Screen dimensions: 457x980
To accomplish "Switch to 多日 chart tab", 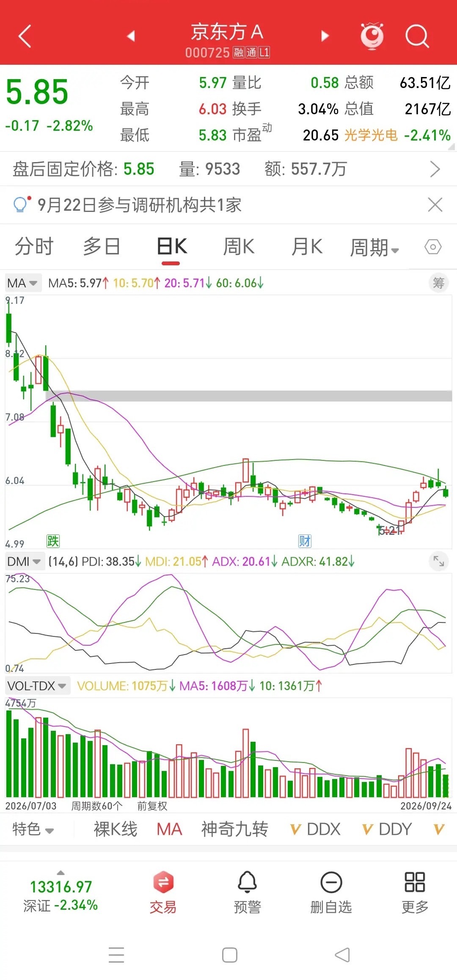I will coord(102,247).
